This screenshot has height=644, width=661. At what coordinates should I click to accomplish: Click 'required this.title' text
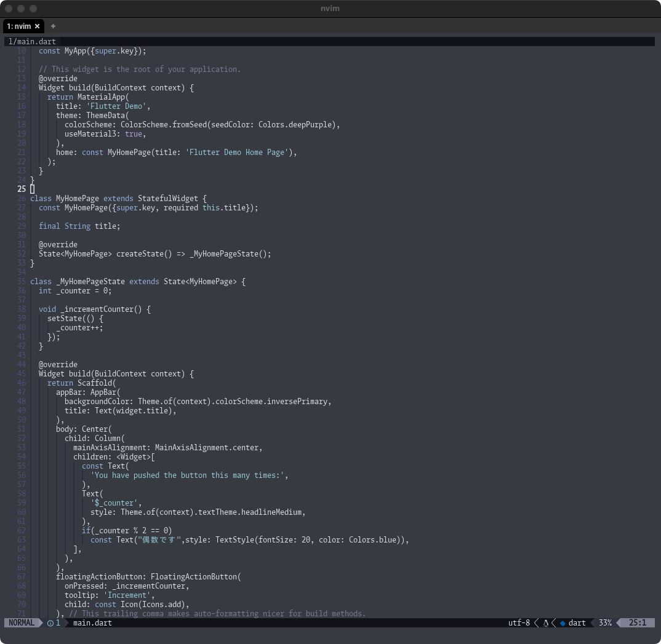tap(204, 208)
